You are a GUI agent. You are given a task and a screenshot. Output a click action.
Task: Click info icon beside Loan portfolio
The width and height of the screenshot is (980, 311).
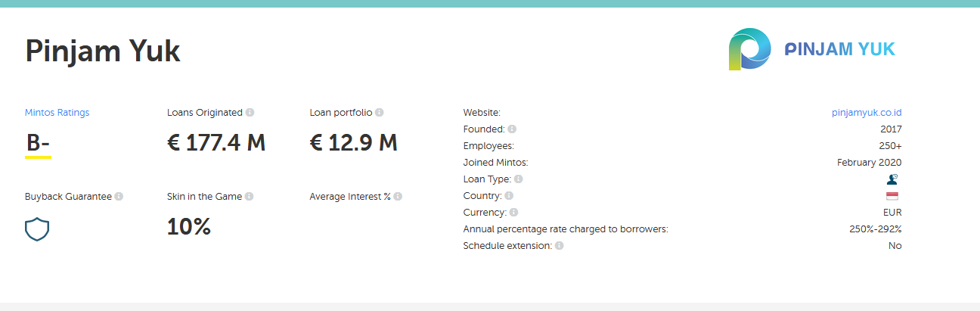point(380,113)
